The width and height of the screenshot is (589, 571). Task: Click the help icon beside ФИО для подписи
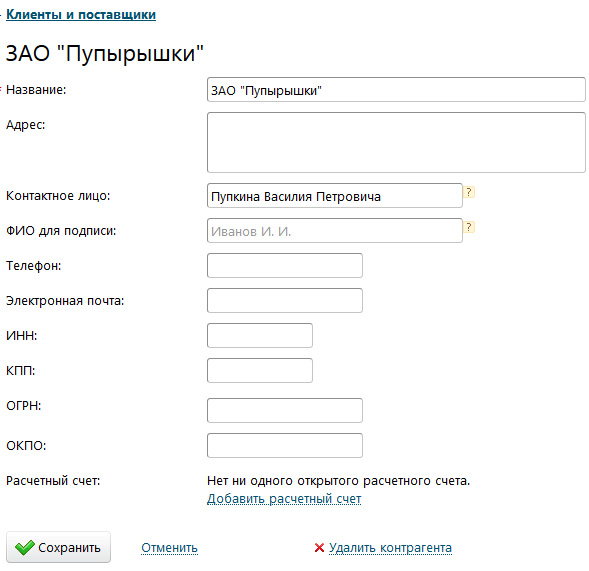pos(469,227)
